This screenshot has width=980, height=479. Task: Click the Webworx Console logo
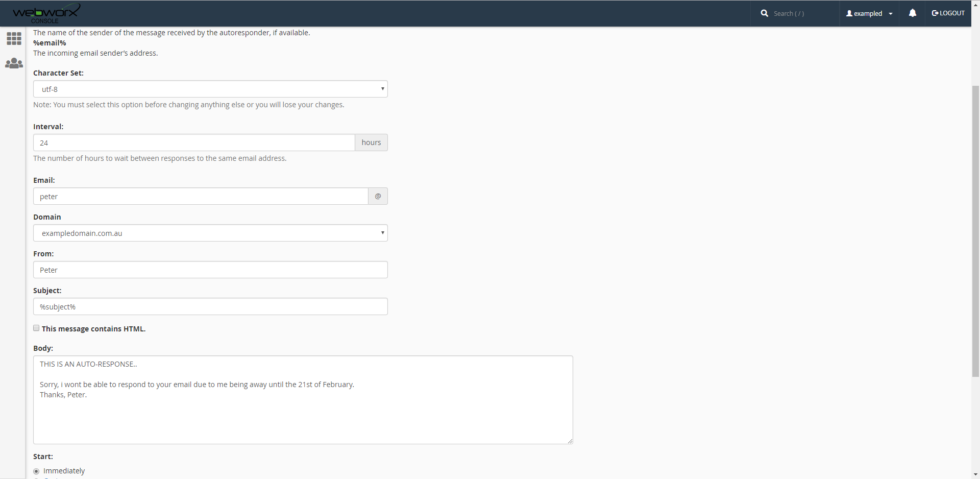(x=46, y=13)
